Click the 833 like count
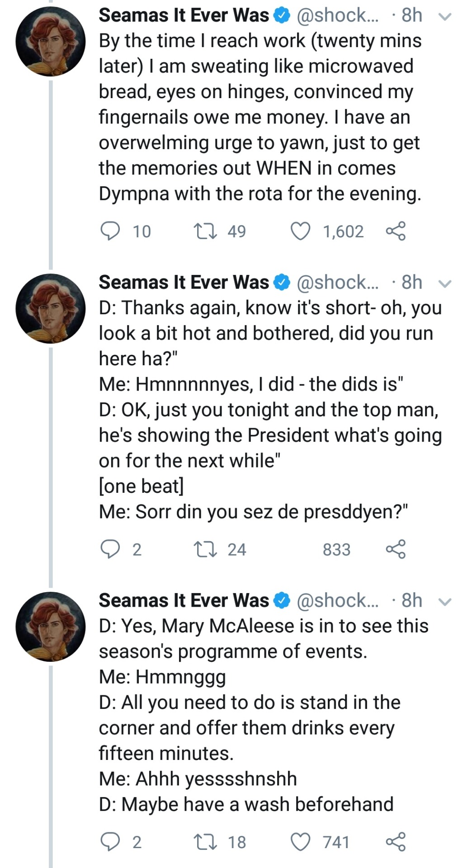Viewport: 467px width, 868px height. click(336, 550)
